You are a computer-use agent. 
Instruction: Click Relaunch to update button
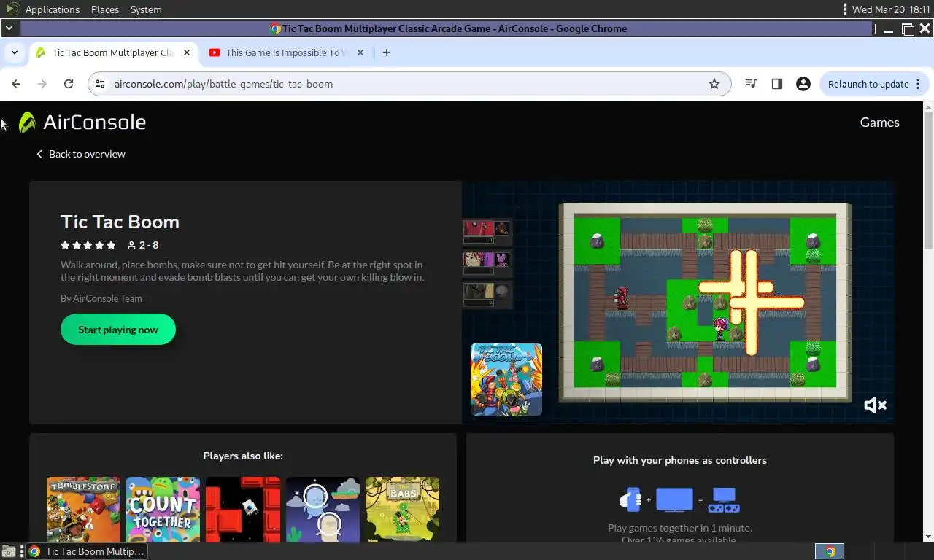click(x=868, y=84)
